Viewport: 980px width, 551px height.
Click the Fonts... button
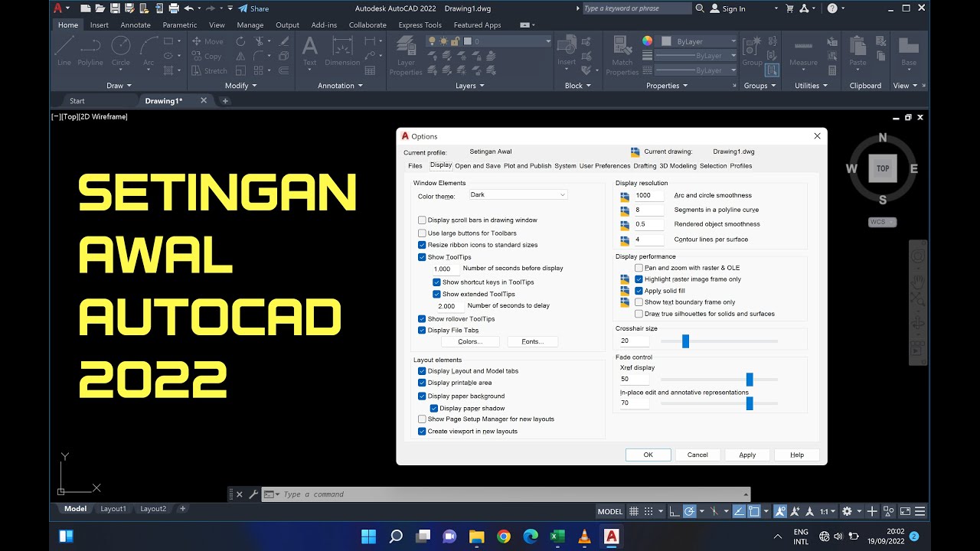tap(532, 342)
